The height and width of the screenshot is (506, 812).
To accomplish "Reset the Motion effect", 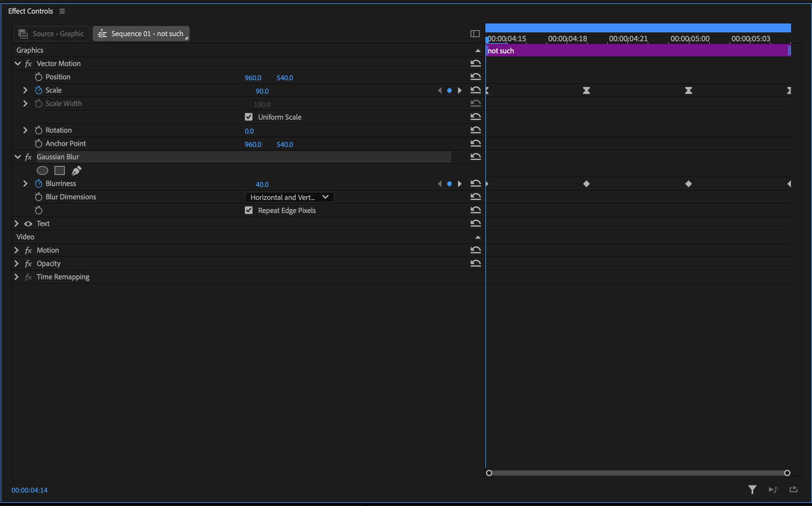I will (x=475, y=250).
